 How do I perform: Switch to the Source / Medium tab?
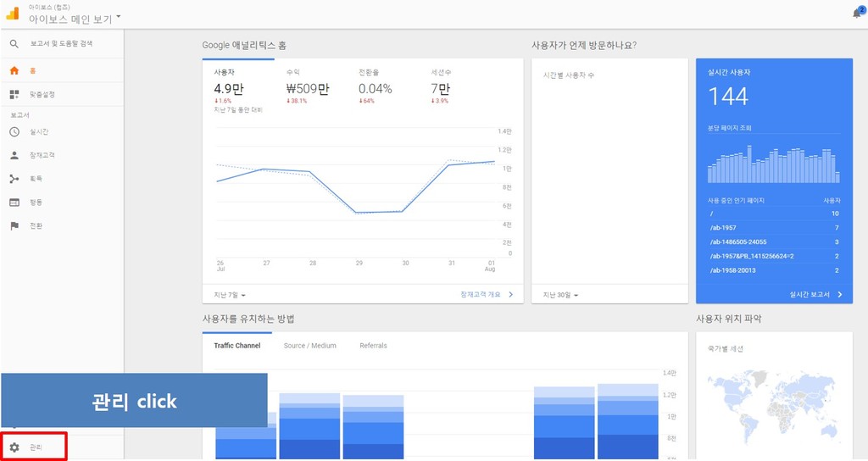tap(310, 346)
